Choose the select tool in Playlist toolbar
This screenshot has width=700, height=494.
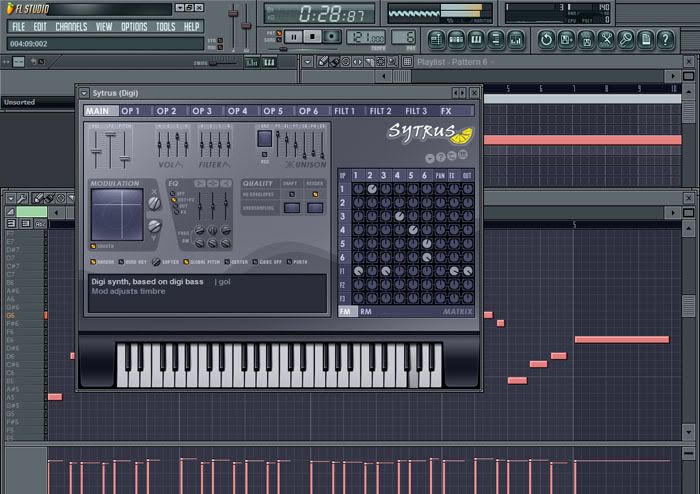click(x=380, y=62)
